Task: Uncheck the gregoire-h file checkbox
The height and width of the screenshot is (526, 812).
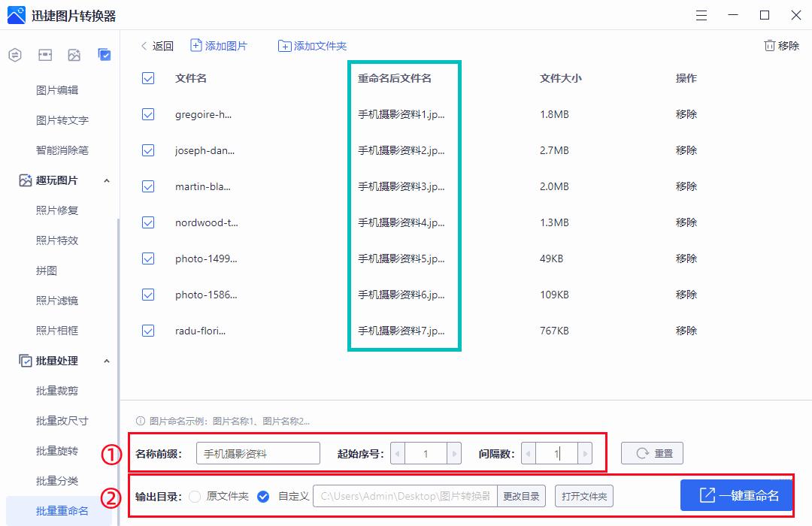Action: [x=147, y=114]
